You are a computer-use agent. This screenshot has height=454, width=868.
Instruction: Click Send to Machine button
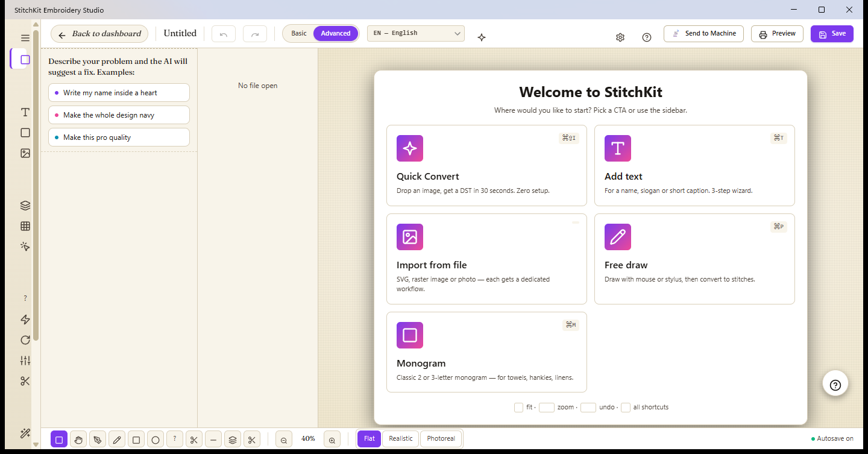(703, 33)
